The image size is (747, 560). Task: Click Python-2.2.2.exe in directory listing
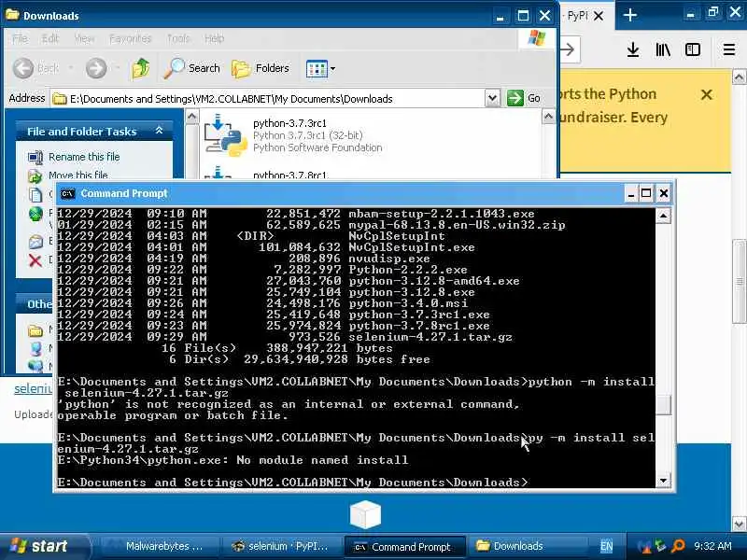tap(408, 270)
